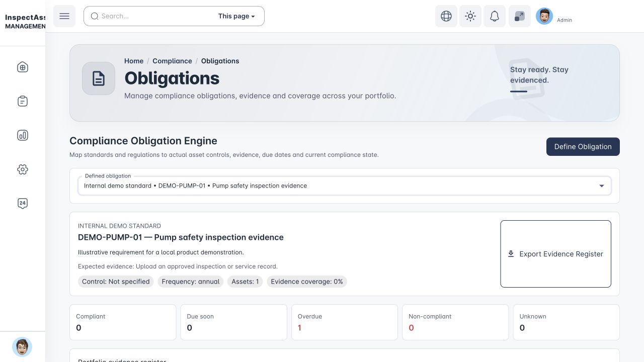Open the Admin user avatar menu
Image resolution: width=644 pixels, height=362 pixels.
pyautogui.click(x=544, y=16)
